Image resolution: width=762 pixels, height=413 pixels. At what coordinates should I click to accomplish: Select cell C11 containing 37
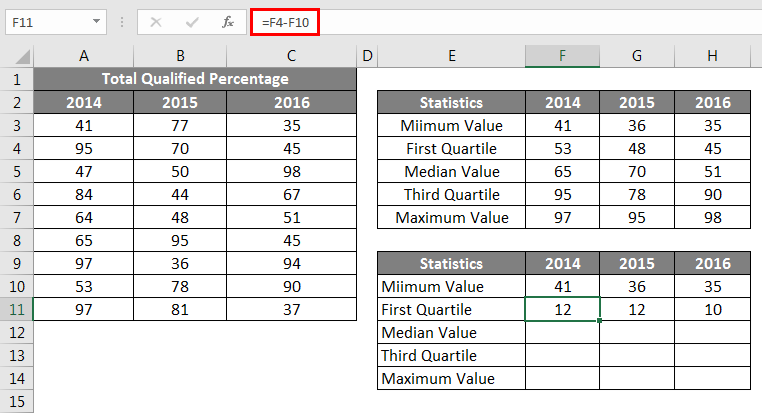[x=292, y=310]
